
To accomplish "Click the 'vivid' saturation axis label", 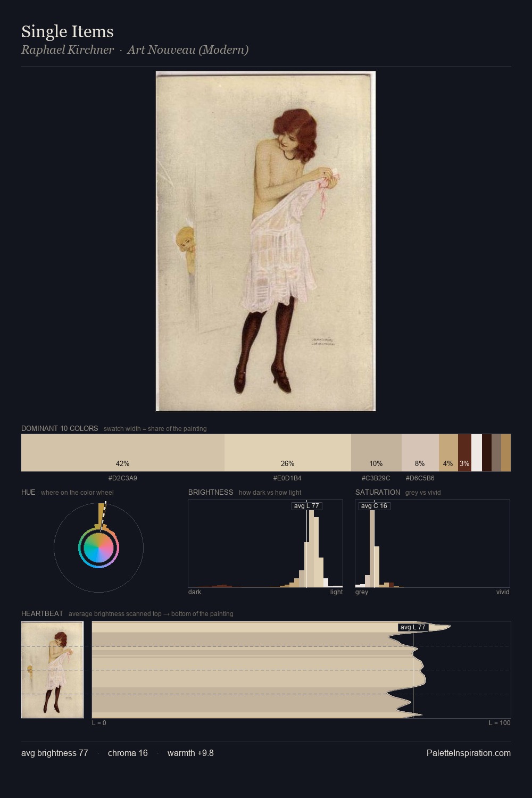I will click(x=503, y=592).
